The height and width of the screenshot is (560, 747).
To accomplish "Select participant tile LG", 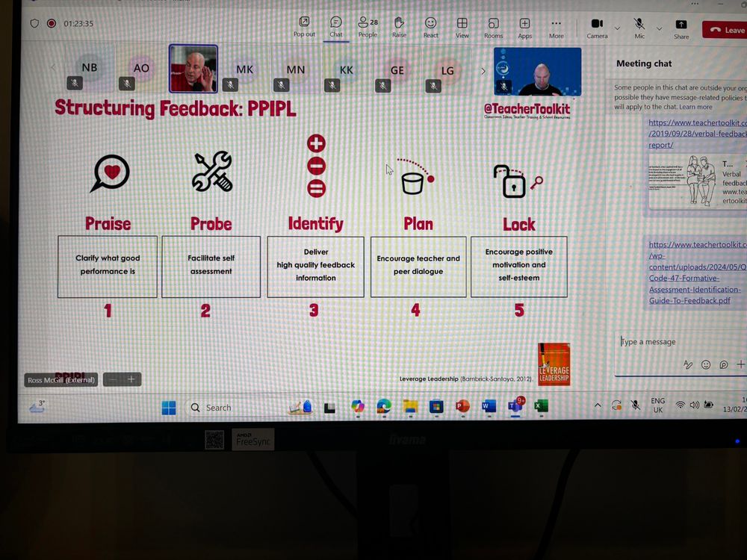I will 447,72.
